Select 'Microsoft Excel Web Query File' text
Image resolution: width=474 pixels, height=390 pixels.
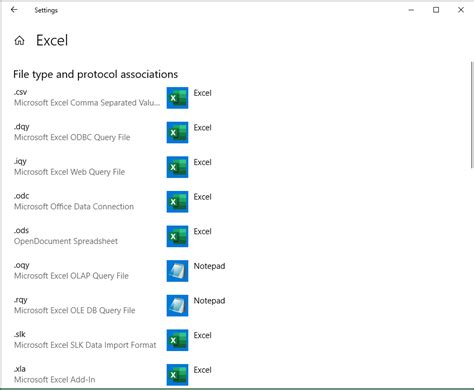point(69,172)
